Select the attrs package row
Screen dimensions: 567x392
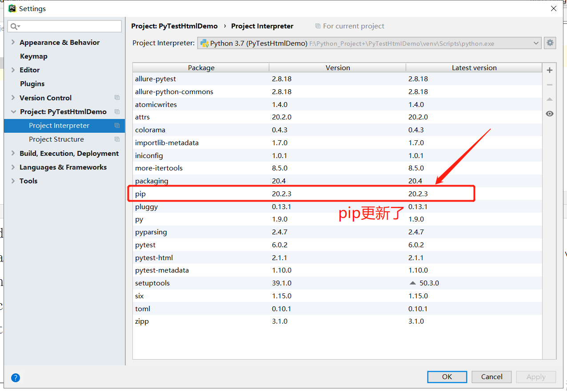337,117
